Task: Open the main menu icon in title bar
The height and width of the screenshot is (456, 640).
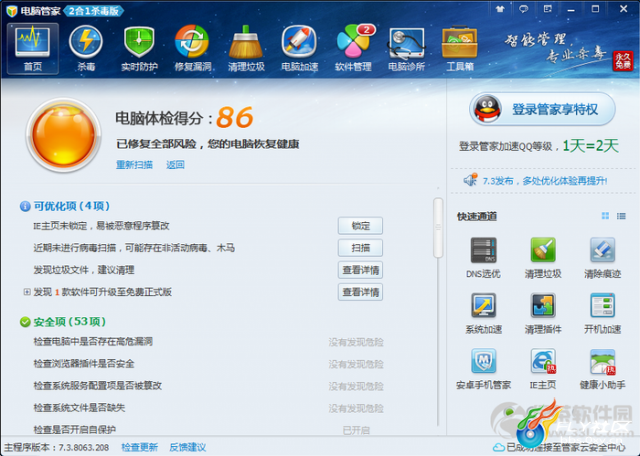Action: (547, 9)
